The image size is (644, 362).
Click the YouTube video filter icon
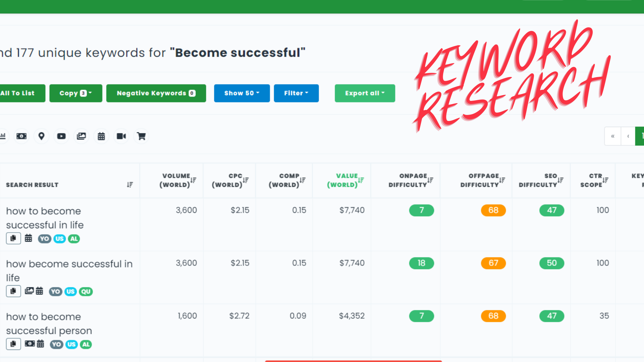click(x=61, y=136)
